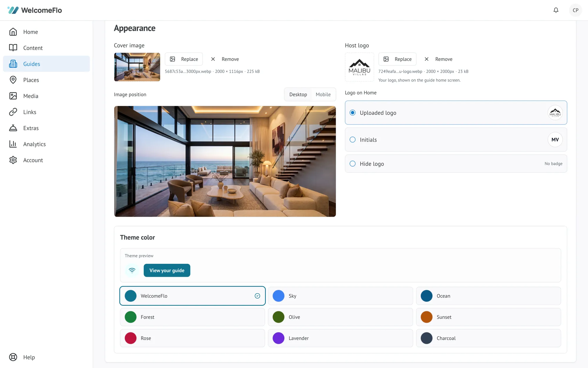Viewport: 588px width, 368px height.
Task: Open Links section label
Action: tap(30, 112)
